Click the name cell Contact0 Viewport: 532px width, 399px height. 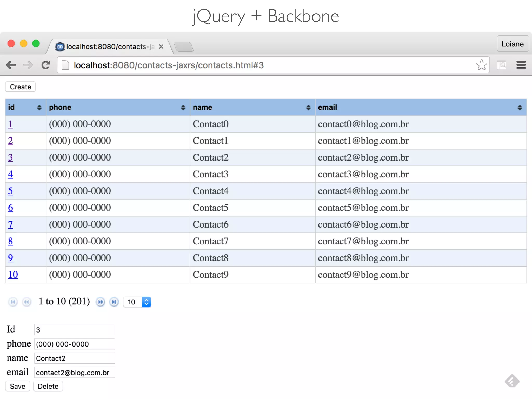pos(252,124)
